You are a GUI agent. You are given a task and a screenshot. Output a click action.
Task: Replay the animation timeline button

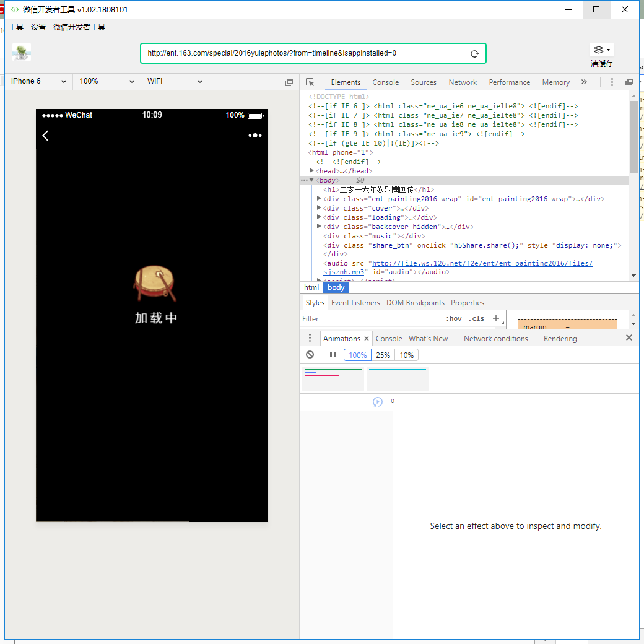pyautogui.click(x=378, y=402)
